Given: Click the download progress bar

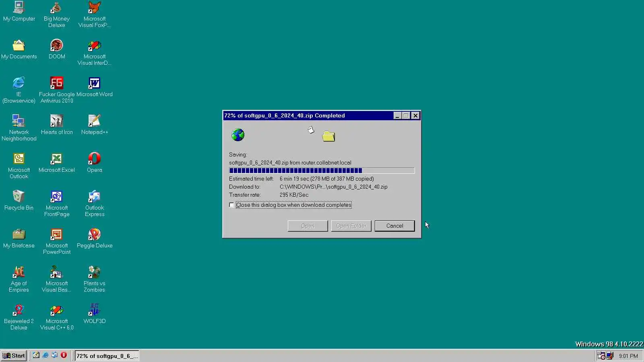Looking at the screenshot, I should click(x=322, y=171).
